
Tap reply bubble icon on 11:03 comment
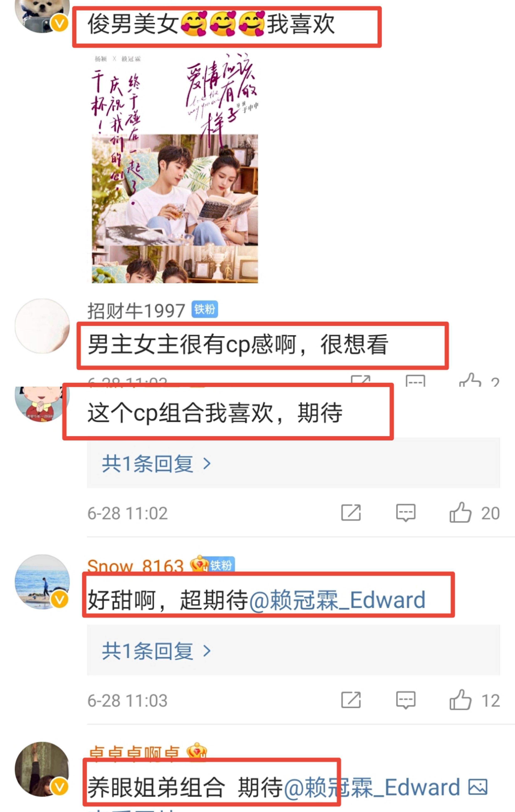(405, 700)
